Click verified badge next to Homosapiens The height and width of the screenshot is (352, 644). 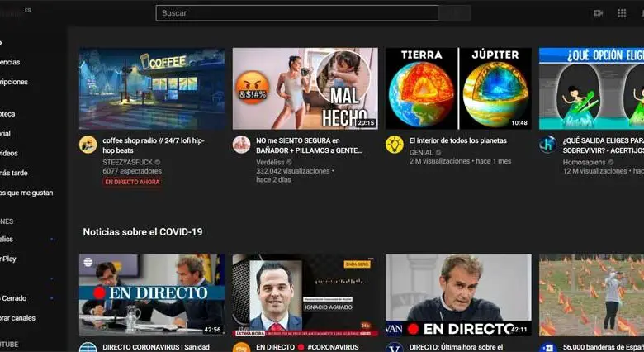click(611, 162)
